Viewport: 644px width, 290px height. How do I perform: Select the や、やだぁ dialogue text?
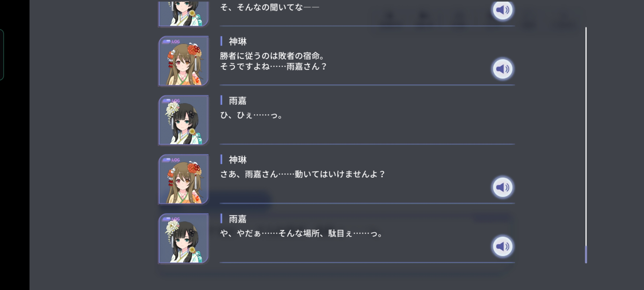pos(301,233)
